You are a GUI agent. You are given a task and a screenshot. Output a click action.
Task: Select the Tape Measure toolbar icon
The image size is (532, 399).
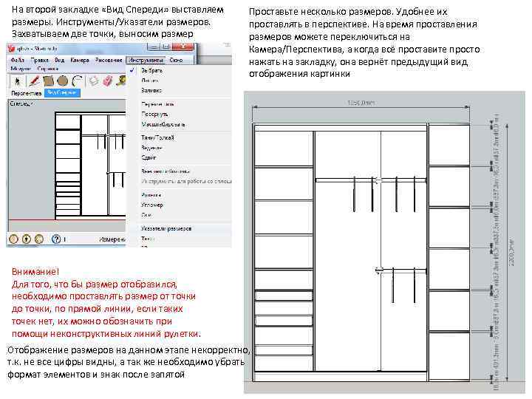[121, 81]
